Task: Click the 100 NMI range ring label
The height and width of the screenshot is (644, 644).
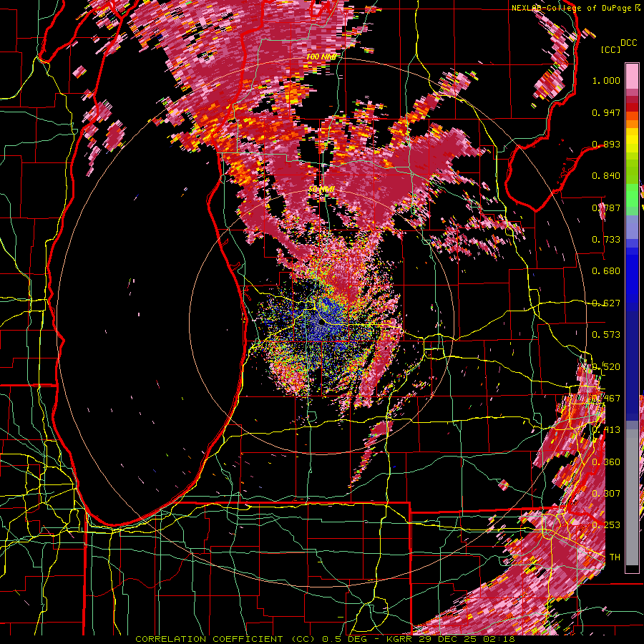Action: (321, 57)
